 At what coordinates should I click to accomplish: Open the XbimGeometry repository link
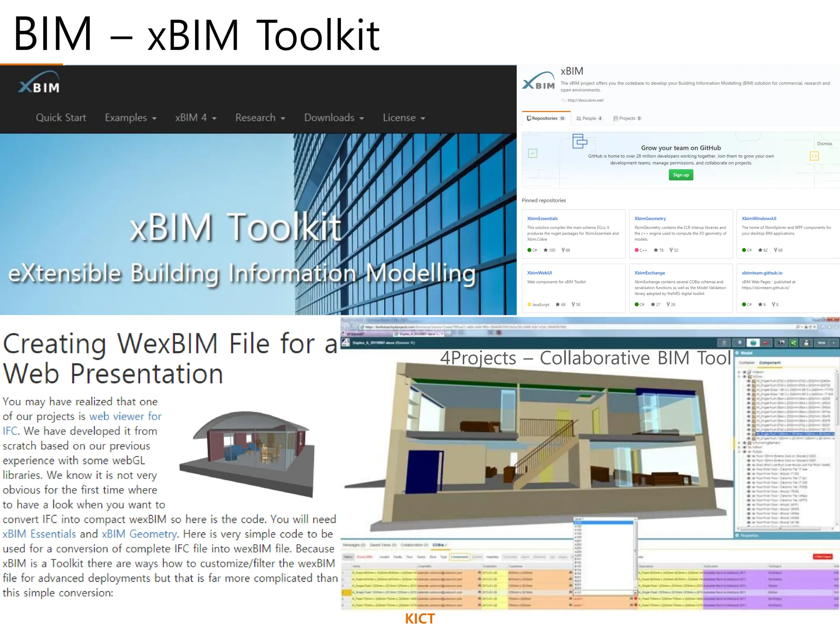point(650,219)
